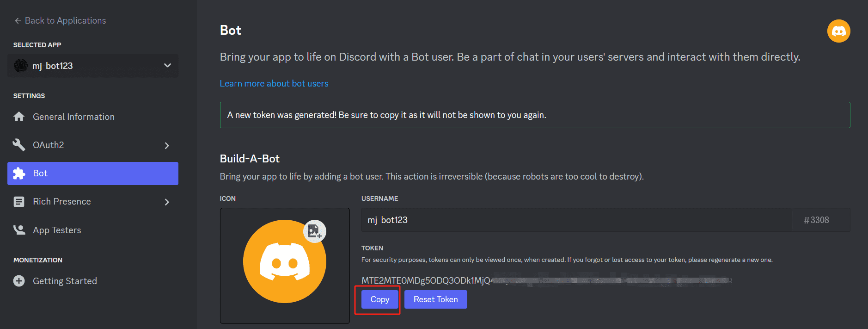Viewport: 868px width, 329px height.
Task: Click the orange Discord avatar in top-right corner
Action: pyautogui.click(x=838, y=31)
